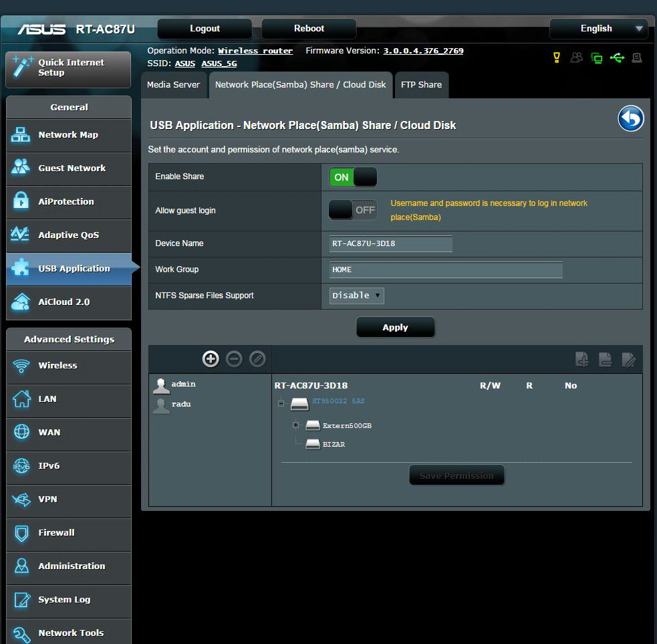Click the Logout button

click(205, 29)
